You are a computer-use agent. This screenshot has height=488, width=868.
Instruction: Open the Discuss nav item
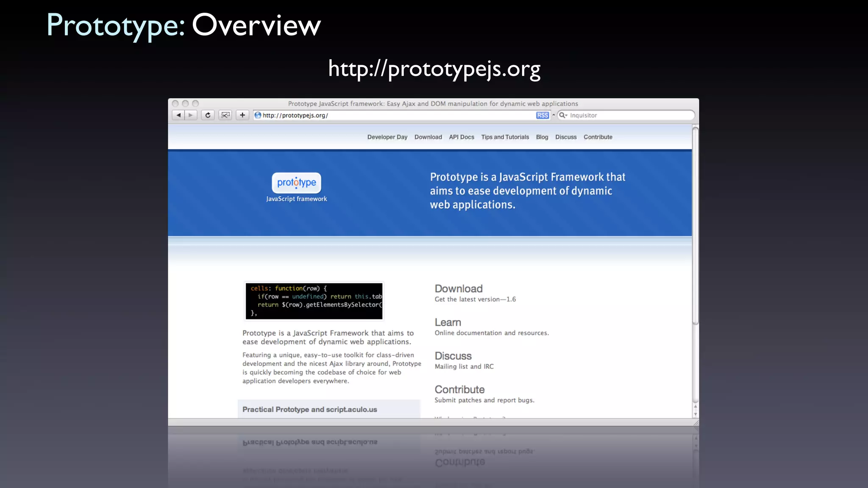(x=566, y=137)
